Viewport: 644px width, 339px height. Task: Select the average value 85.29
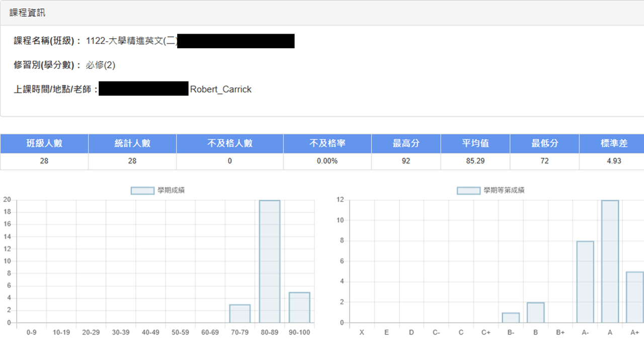(475, 161)
